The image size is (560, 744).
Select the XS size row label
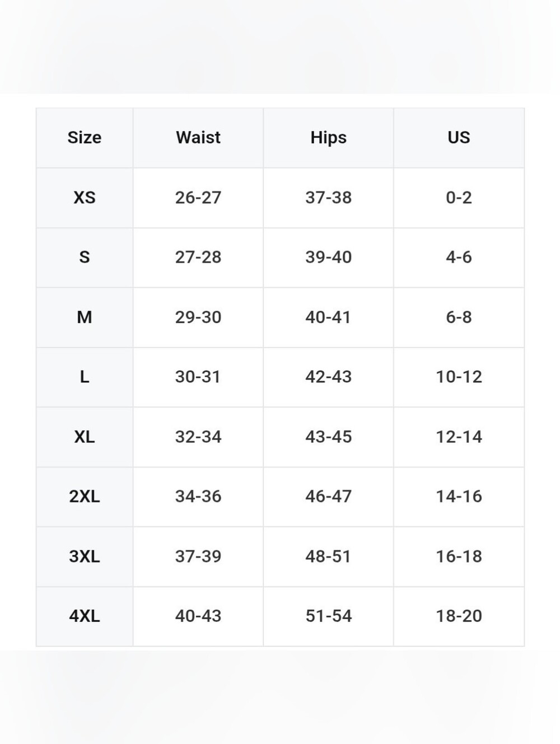point(85,198)
